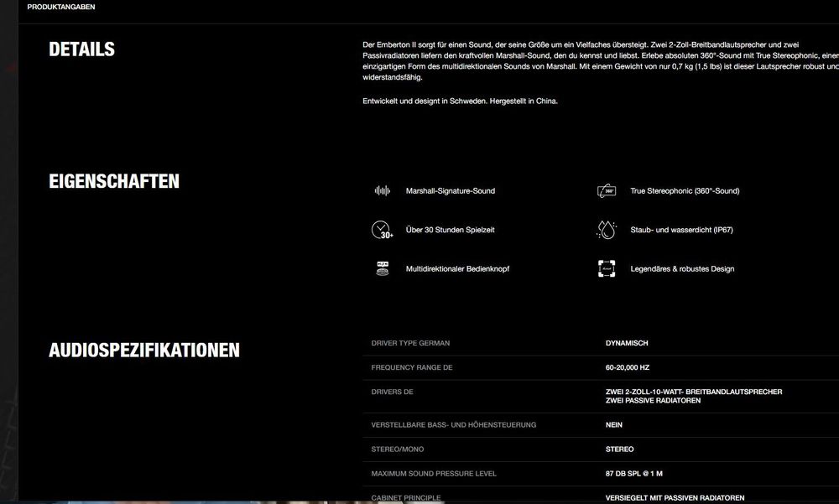Click the ZWEI 2-ZOLL-10-WATT- BREITBANDLAUTSPRECHER value
Image resolution: width=839 pixels, height=504 pixels.
coord(694,392)
